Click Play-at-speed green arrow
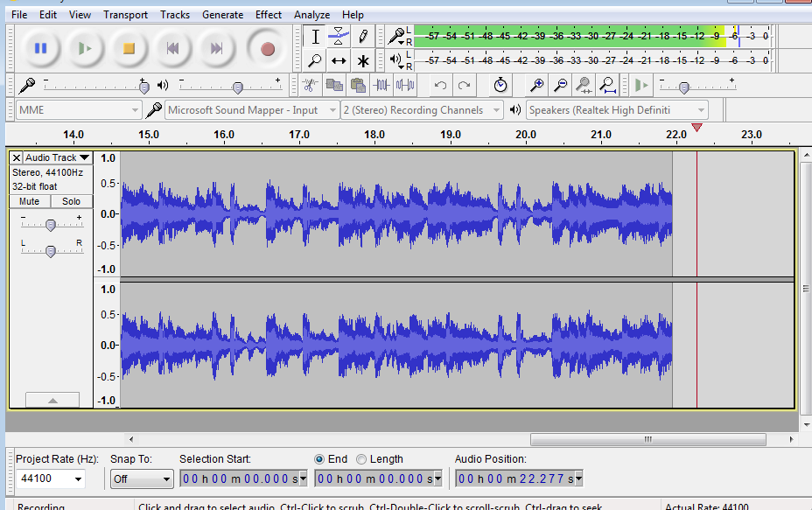Viewport: 812px width, 510px height. click(641, 85)
